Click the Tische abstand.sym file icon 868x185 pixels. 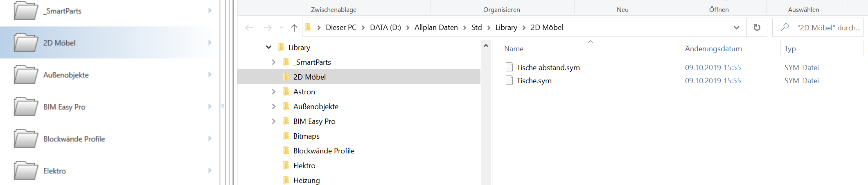point(509,67)
